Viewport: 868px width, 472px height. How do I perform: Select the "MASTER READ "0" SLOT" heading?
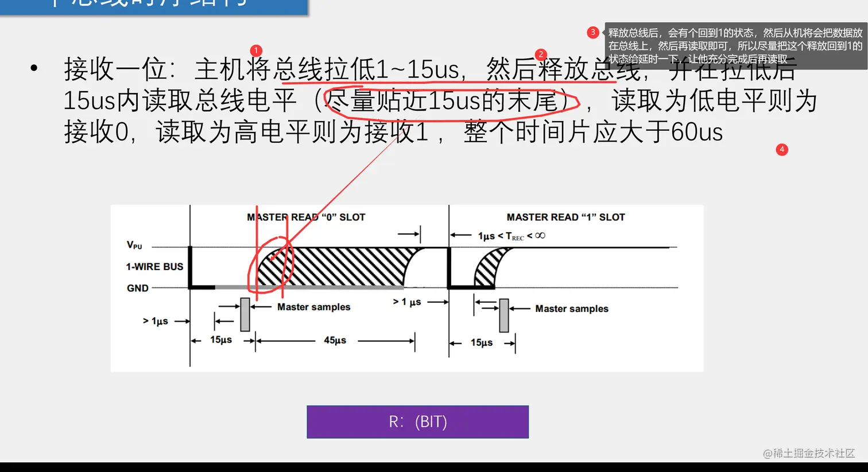coord(306,217)
